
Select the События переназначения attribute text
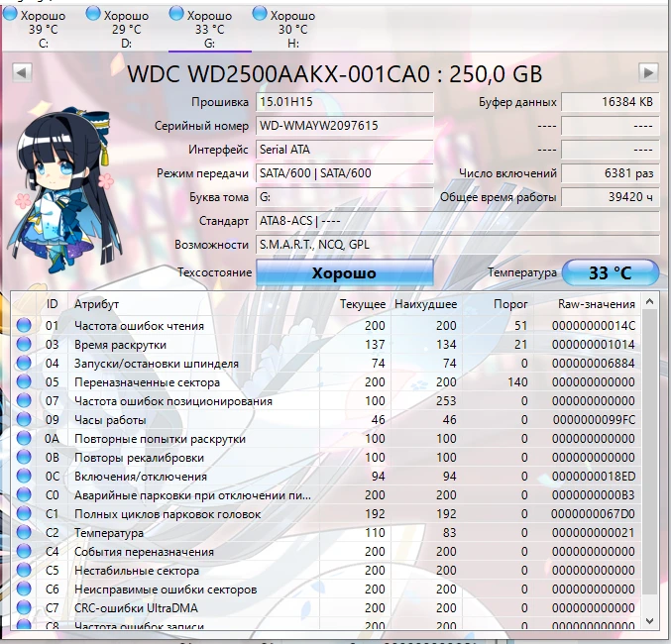coord(144,552)
